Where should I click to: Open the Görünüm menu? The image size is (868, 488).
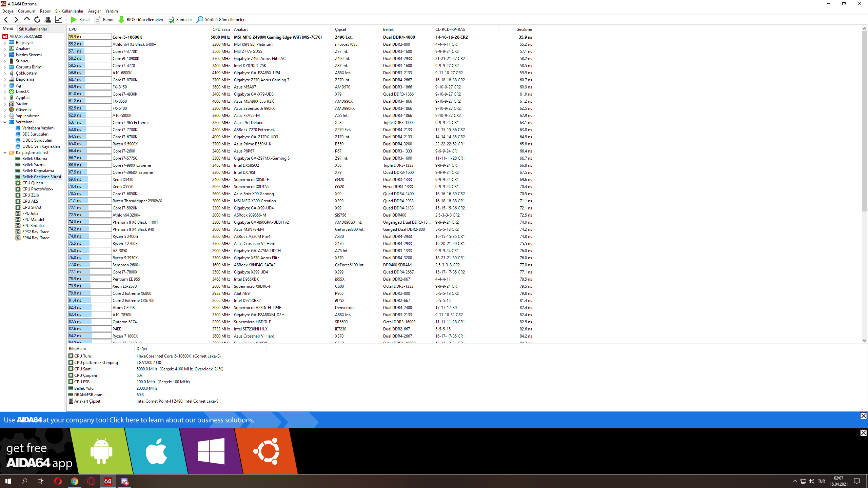[26, 11]
